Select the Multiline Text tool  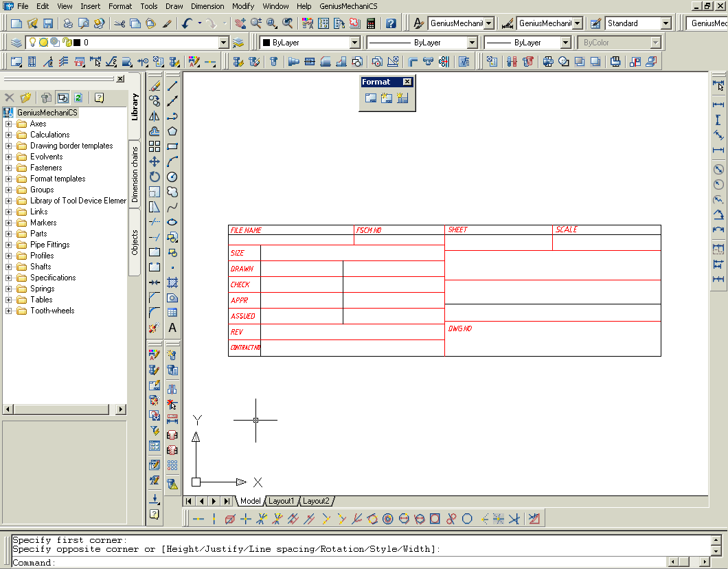tap(172, 328)
